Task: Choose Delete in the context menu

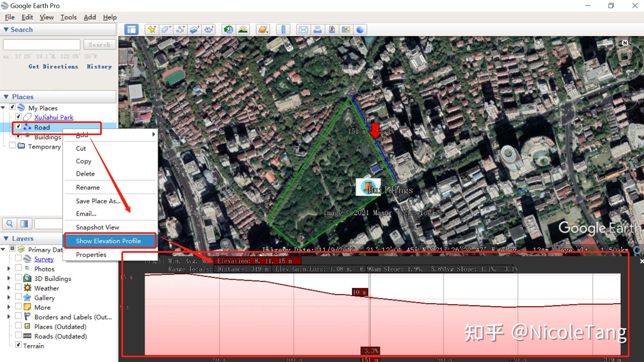Action: (x=110, y=174)
